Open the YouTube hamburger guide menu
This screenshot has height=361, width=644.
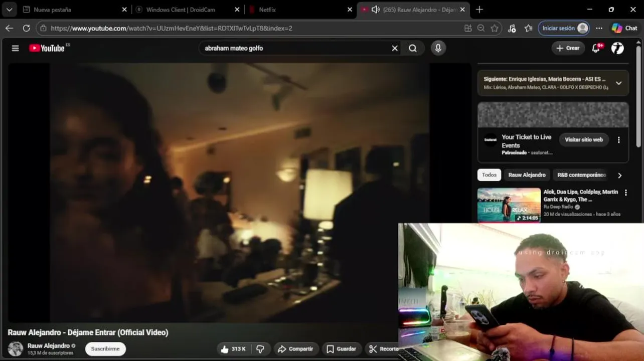pyautogui.click(x=15, y=48)
